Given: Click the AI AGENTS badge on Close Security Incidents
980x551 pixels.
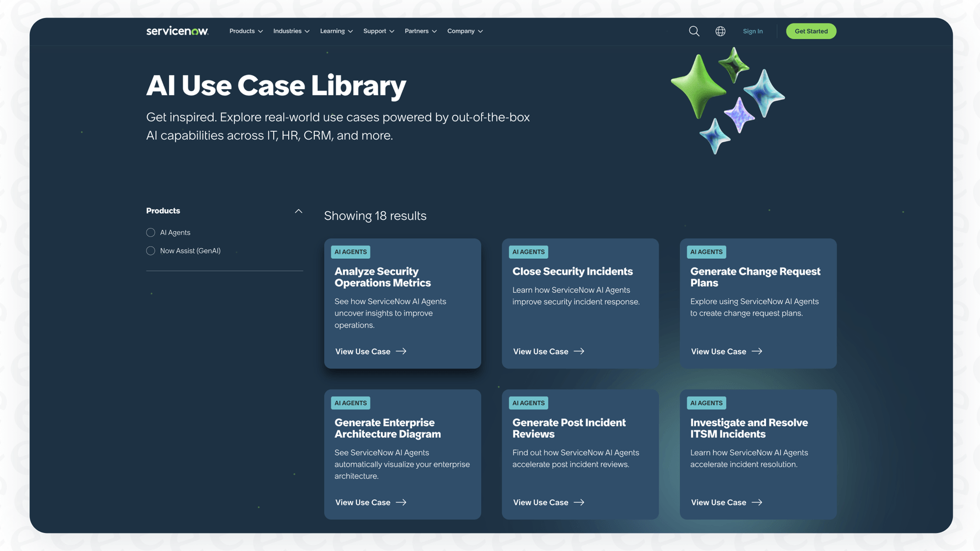Looking at the screenshot, I should pos(528,251).
